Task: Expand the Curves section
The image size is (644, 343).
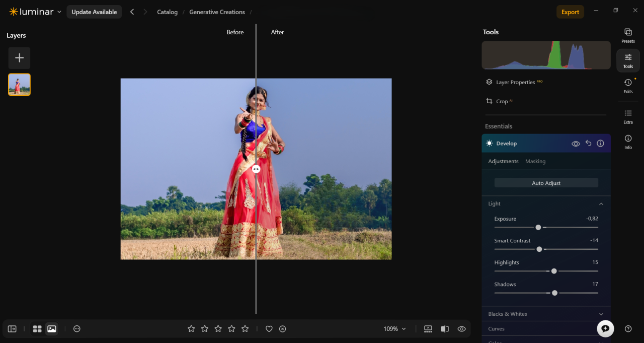Action: [x=546, y=329]
